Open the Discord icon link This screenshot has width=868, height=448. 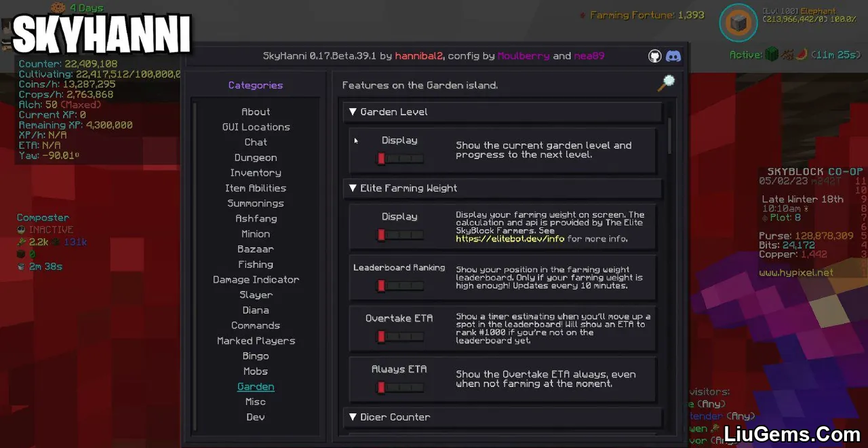coord(673,56)
